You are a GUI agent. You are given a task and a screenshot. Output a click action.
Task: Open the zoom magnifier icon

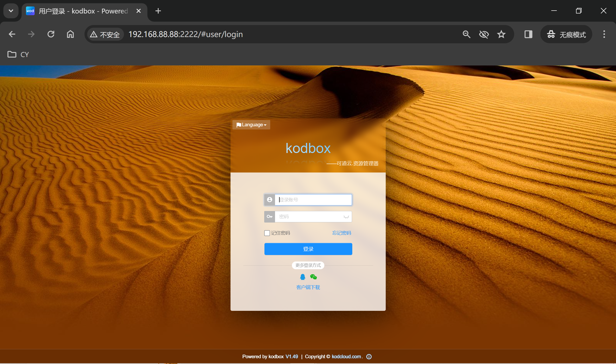pyautogui.click(x=466, y=34)
